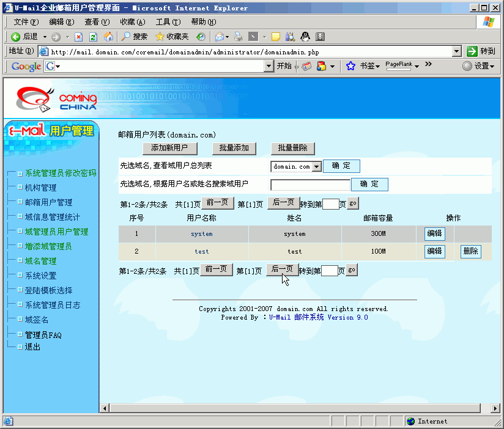Go to the Home page icon
The width and height of the screenshot is (504, 429).
click(108, 37)
